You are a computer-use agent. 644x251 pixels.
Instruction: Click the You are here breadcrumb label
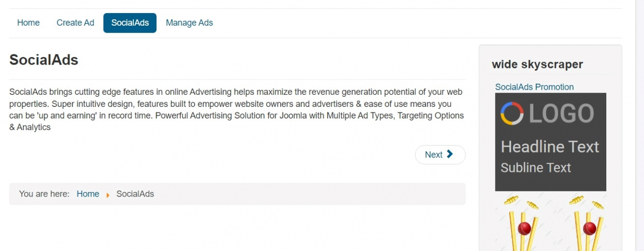(x=44, y=194)
